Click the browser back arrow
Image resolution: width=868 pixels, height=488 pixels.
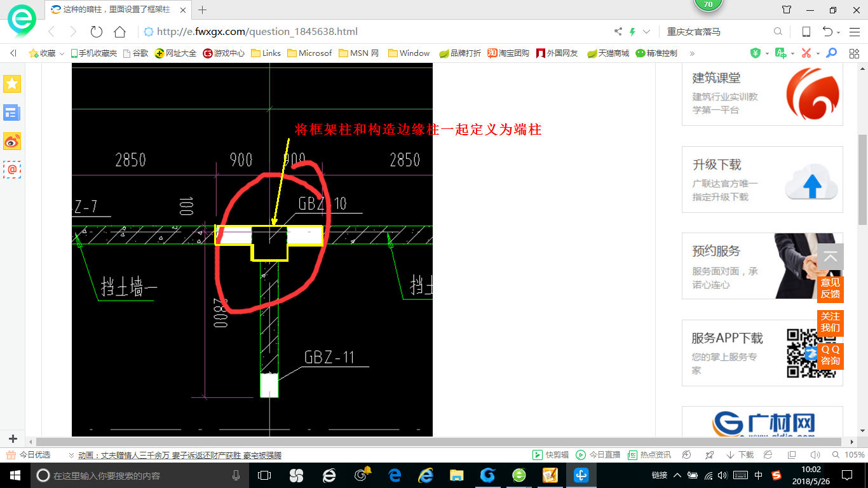click(x=52, y=32)
